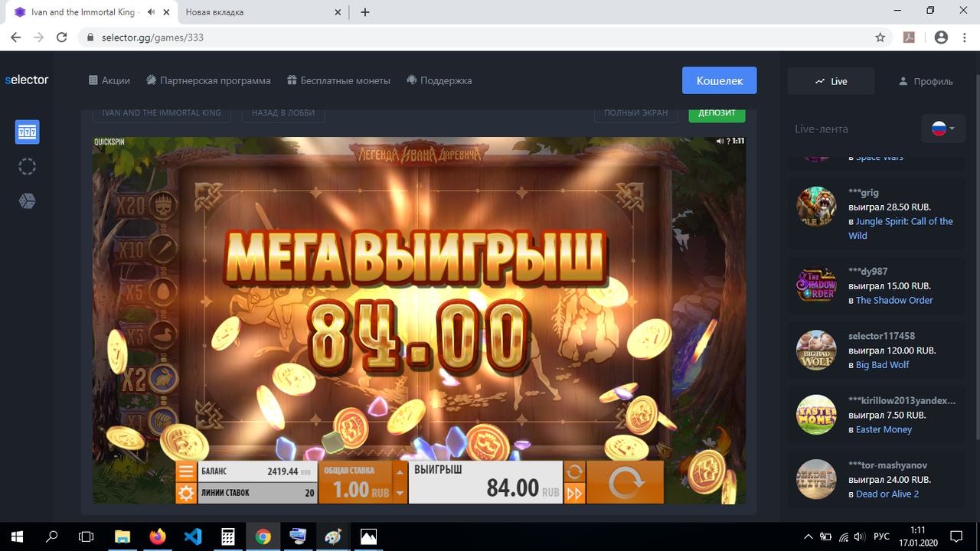
Task: Open Visual Studio Code from the taskbar
Action: 193,536
